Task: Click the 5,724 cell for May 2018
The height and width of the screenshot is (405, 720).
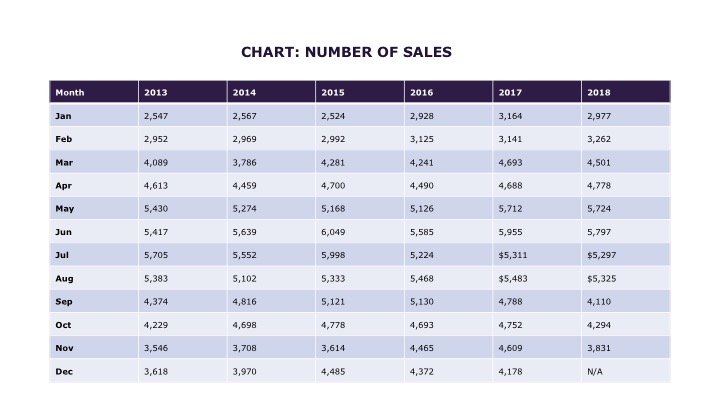Action: [600, 209]
